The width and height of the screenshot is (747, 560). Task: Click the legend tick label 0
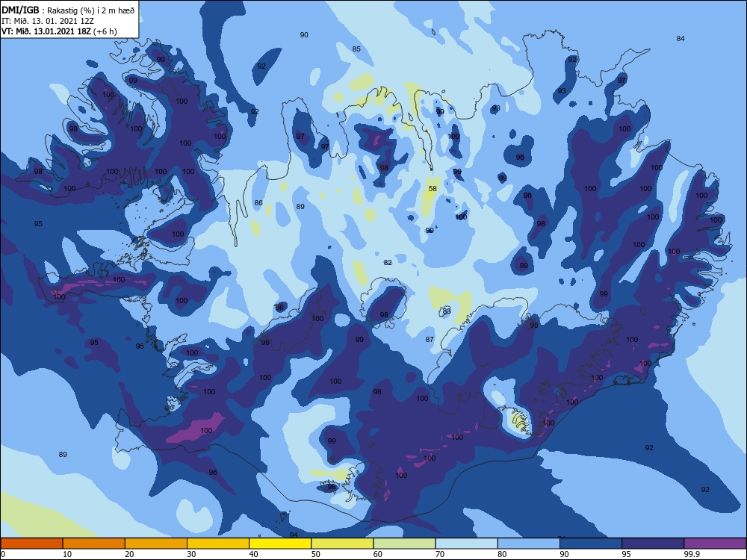[3, 554]
